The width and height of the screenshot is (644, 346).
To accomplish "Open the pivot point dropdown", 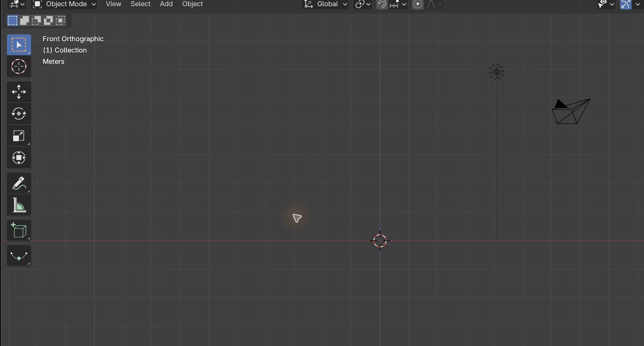I will point(363,4).
